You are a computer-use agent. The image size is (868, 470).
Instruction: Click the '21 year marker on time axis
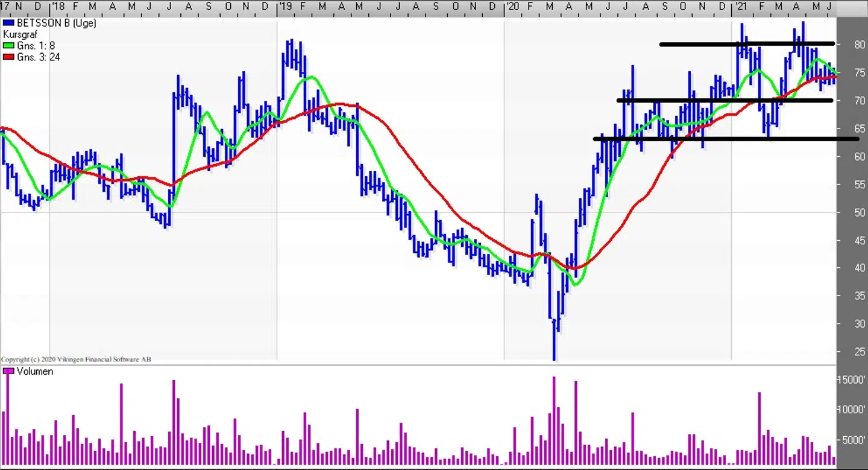coord(740,6)
